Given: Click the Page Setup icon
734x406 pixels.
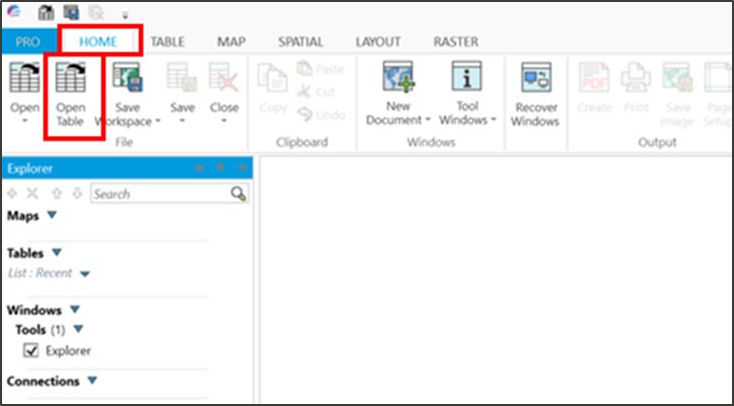Looking at the screenshot, I should pyautogui.click(x=719, y=78).
